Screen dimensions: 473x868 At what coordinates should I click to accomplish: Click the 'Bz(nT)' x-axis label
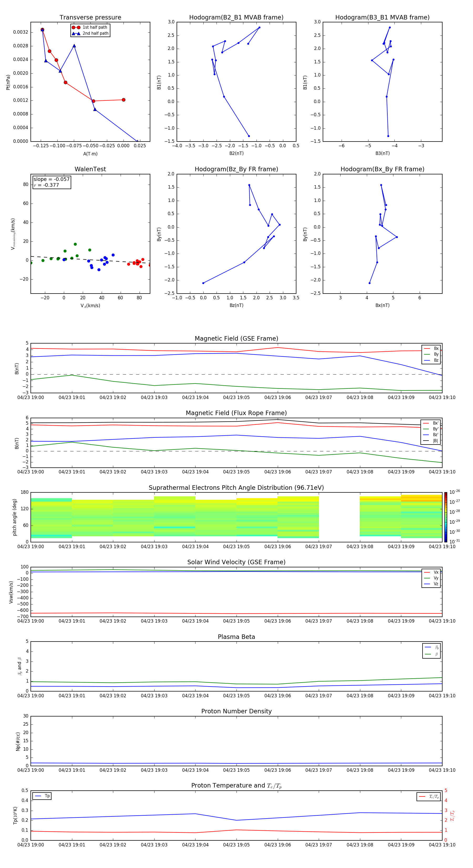coord(236,305)
